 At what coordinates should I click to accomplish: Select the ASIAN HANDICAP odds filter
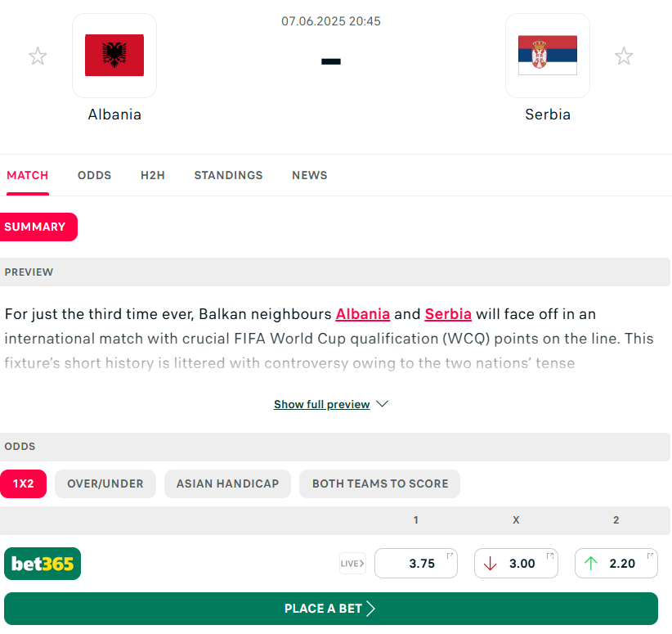click(x=227, y=483)
